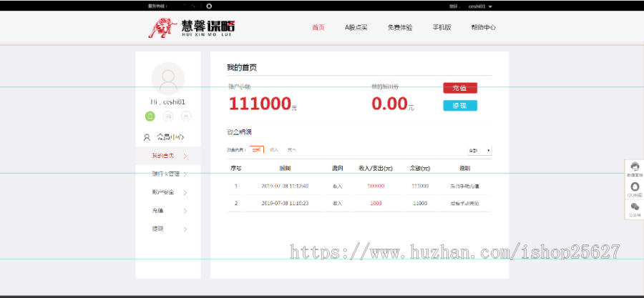The image size is (644, 298).
Task: Click the 0.00 voucher amount
Action: tap(389, 104)
